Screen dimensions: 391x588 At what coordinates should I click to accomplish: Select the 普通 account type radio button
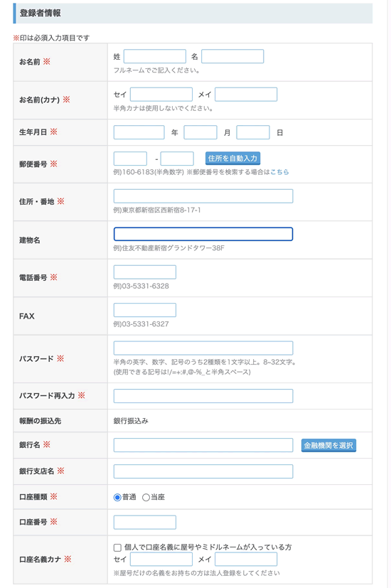[117, 497]
